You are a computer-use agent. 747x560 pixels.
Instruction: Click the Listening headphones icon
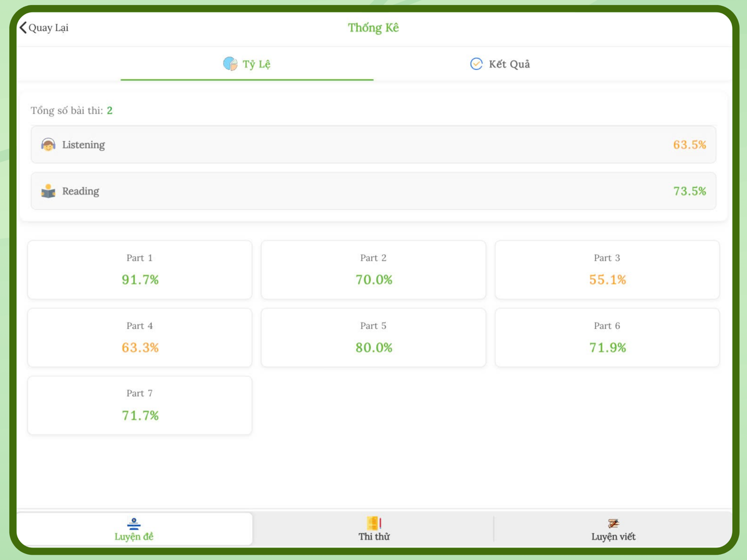(48, 145)
